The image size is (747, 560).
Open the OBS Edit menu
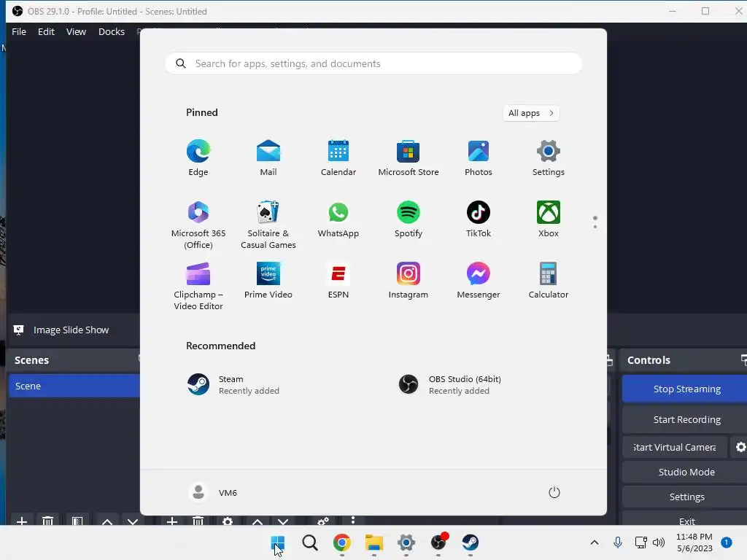pyautogui.click(x=46, y=31)
